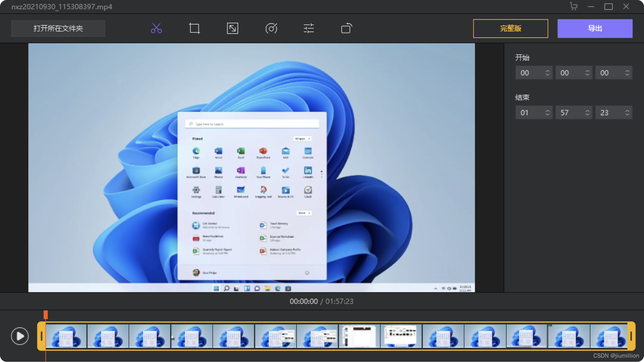Viewport: 644px width, 362px height.
Task: Open the resize tool icon
Action: 232,29
